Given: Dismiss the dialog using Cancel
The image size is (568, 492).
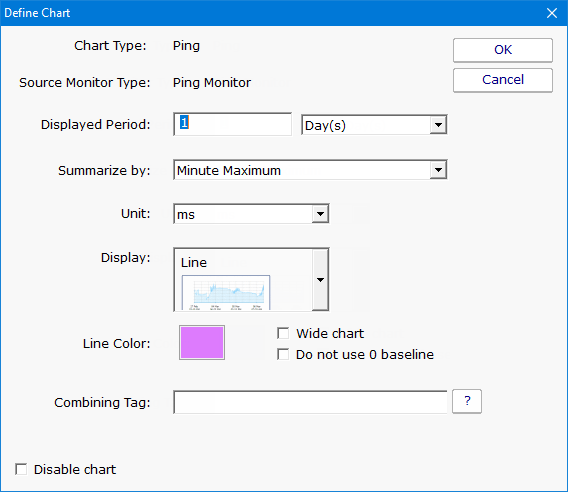Looking at the screenshot, I should pos(503,80).
